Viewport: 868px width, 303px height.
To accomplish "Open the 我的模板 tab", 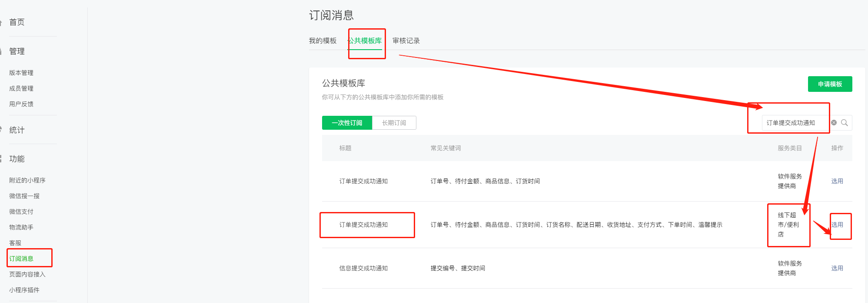I will 323,40.
